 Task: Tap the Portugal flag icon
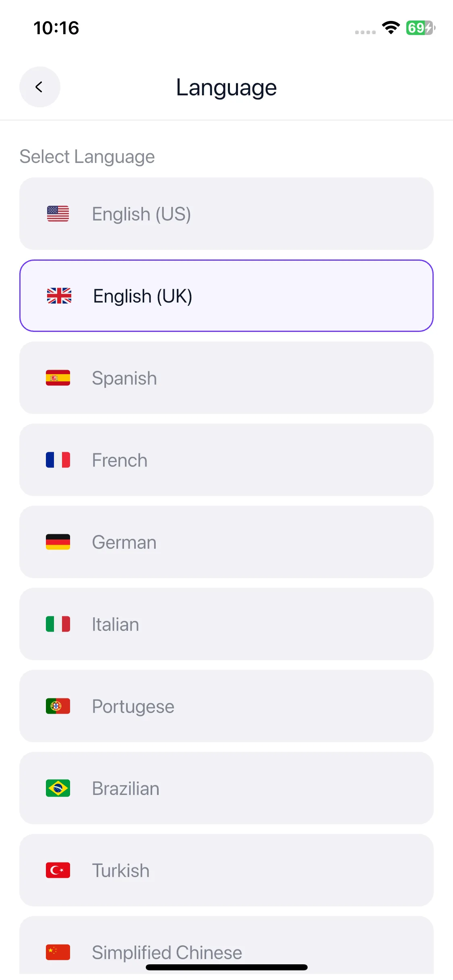coord(58,706)
